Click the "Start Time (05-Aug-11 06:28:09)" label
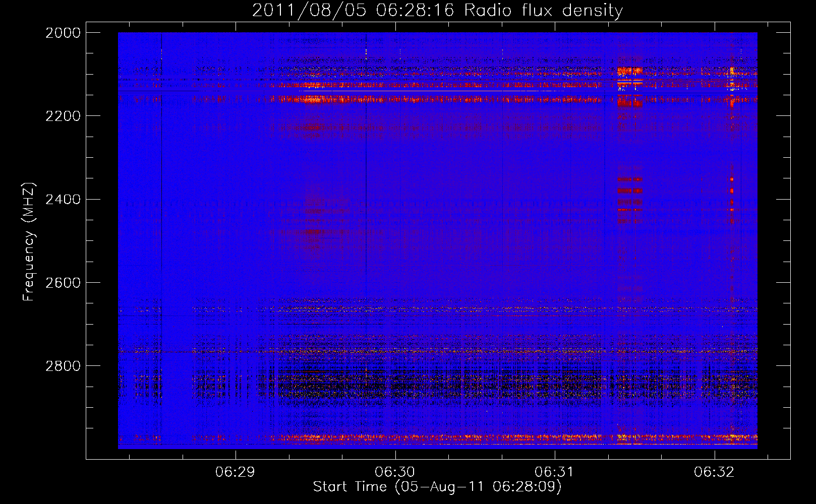The height and width of the screenshot is (504, 816). [x=437, y=487]
